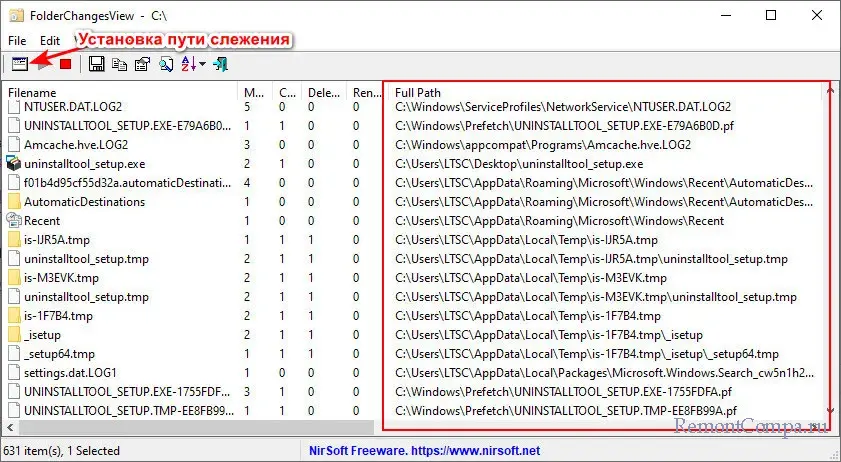841x462 pixels.
Task: Select the AutomaticDestinations folder entry
Action: click(x=84, y=202)
